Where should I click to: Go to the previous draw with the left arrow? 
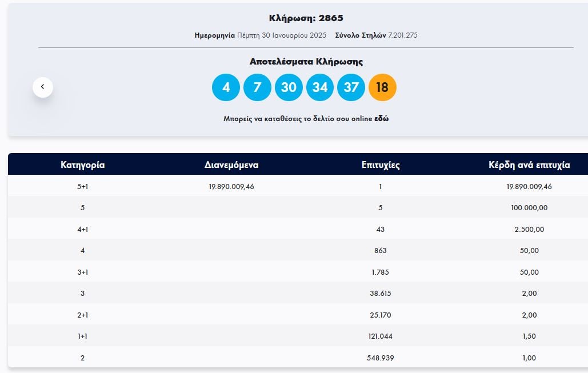coord(43,87)
